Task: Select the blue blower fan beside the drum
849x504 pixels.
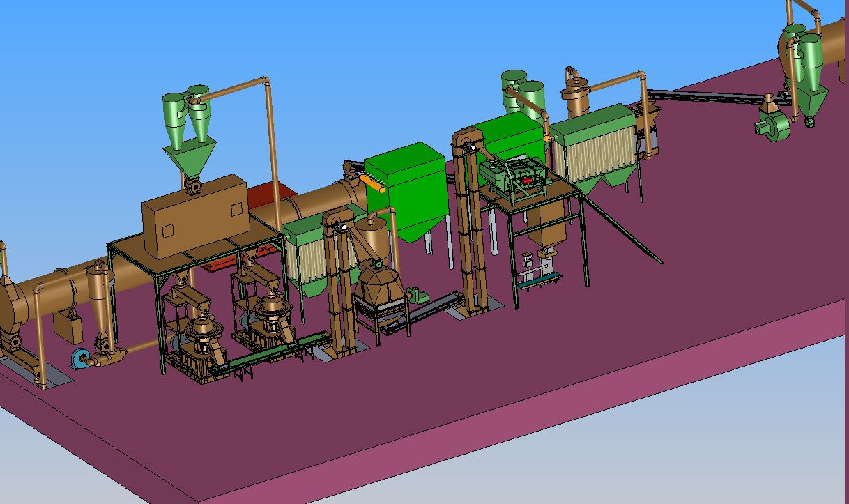Action: coord(79,359)
